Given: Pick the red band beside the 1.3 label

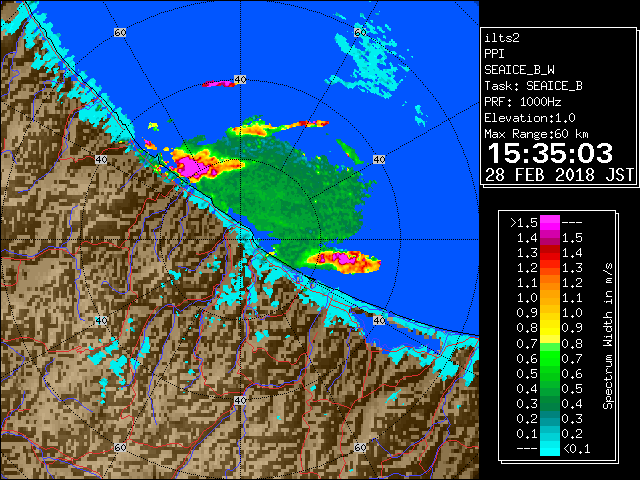Looking at the screenshot, I should [550, 253].
